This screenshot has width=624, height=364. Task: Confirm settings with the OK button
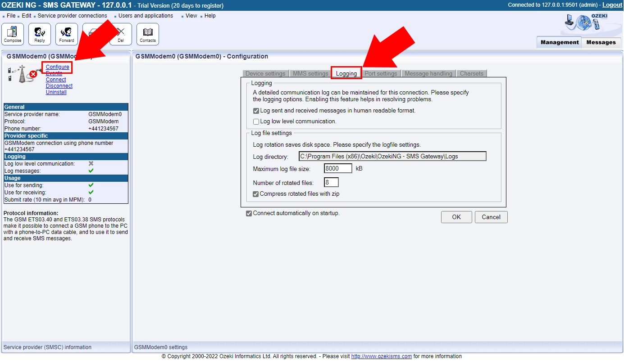click(x=456, y=217)
